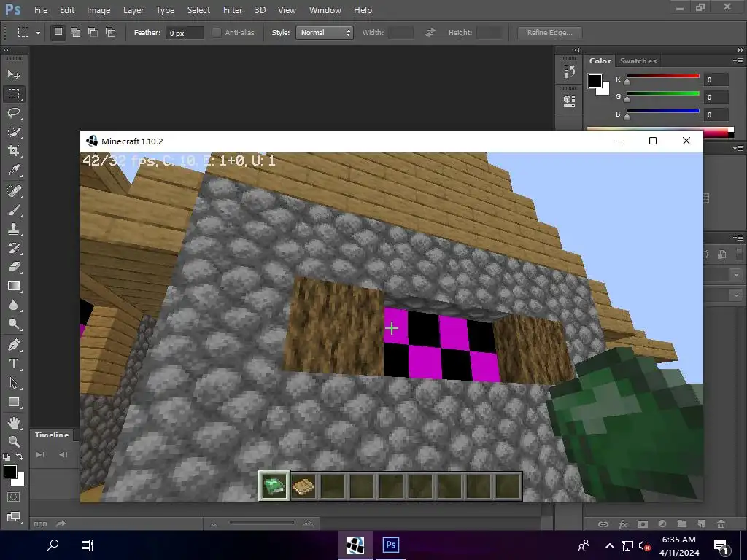747x560 pixels.
Task: Click the Timeline panel tab
Action: tap(52, 435)
